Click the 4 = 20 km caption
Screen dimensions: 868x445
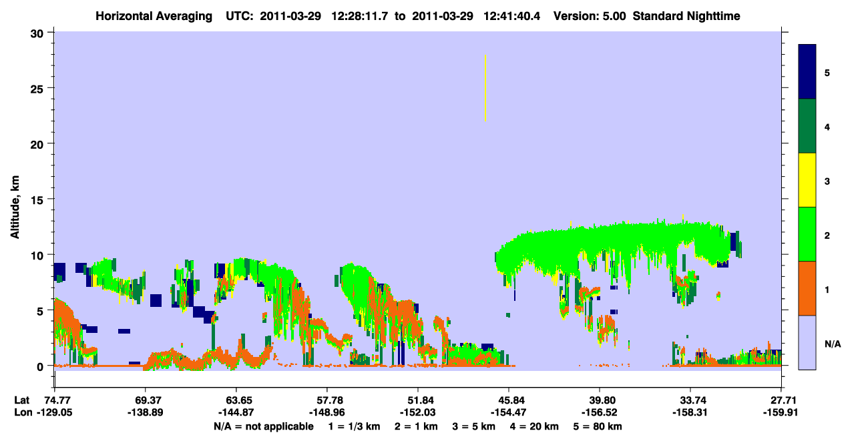click(535, 426)
